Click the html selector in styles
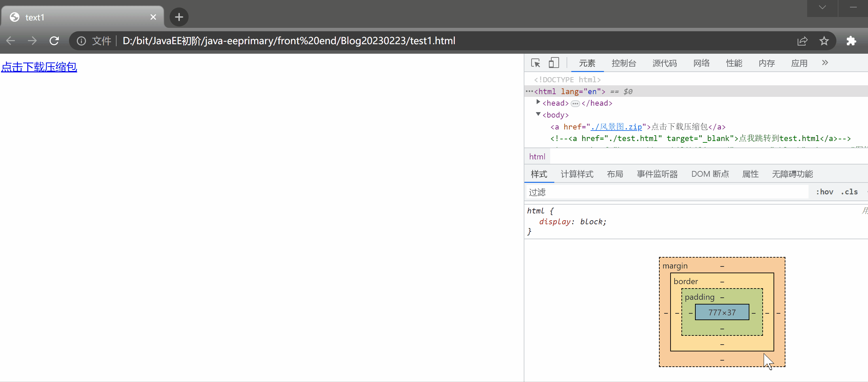868x382 pixels. (x=536, y=211)
